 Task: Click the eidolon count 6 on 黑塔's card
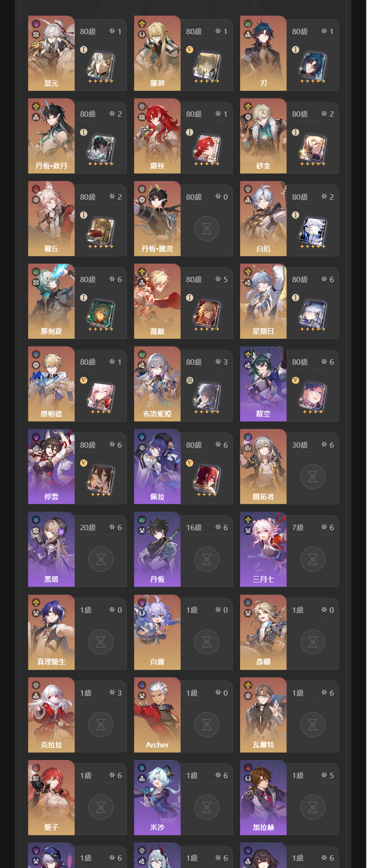[x=119, y=527]
